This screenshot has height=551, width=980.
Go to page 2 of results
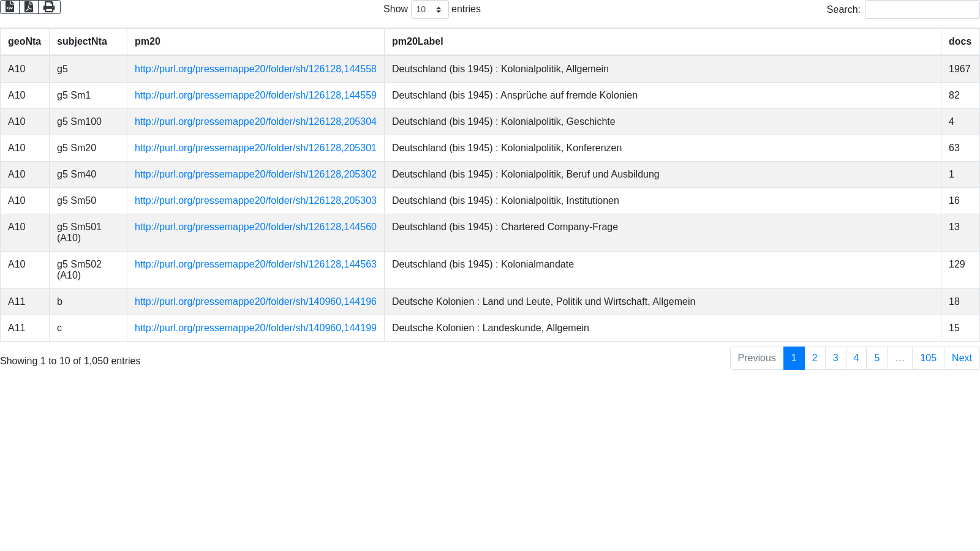click(x=815, y=358)
